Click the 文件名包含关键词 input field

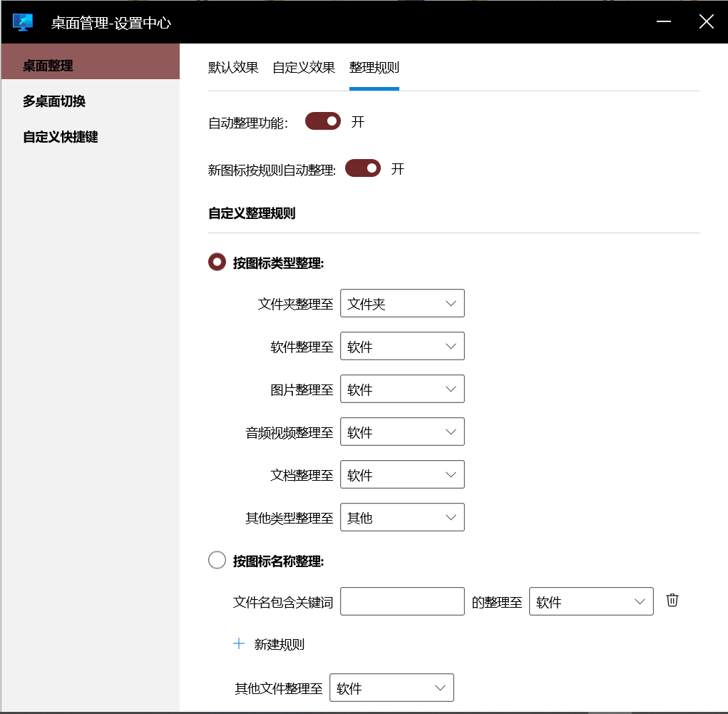click(x=402, y=601)
